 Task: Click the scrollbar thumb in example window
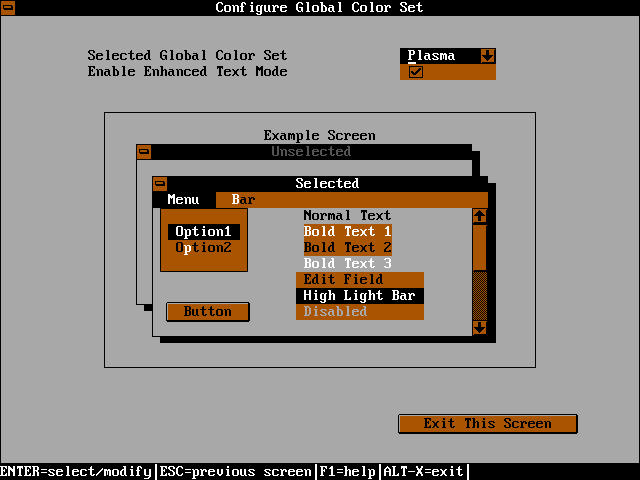479,247
